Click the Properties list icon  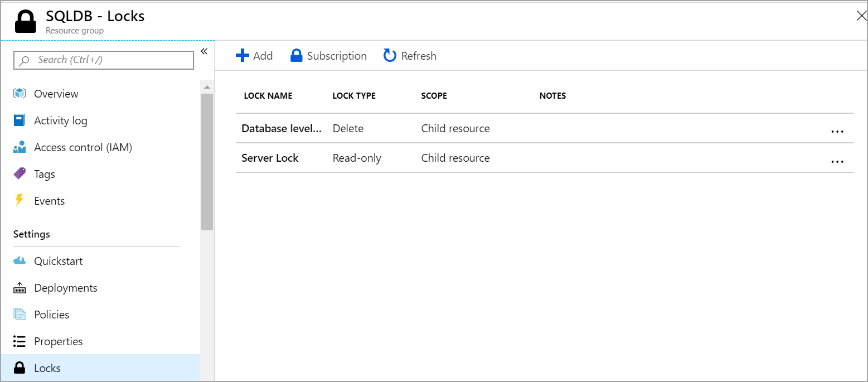20,341
